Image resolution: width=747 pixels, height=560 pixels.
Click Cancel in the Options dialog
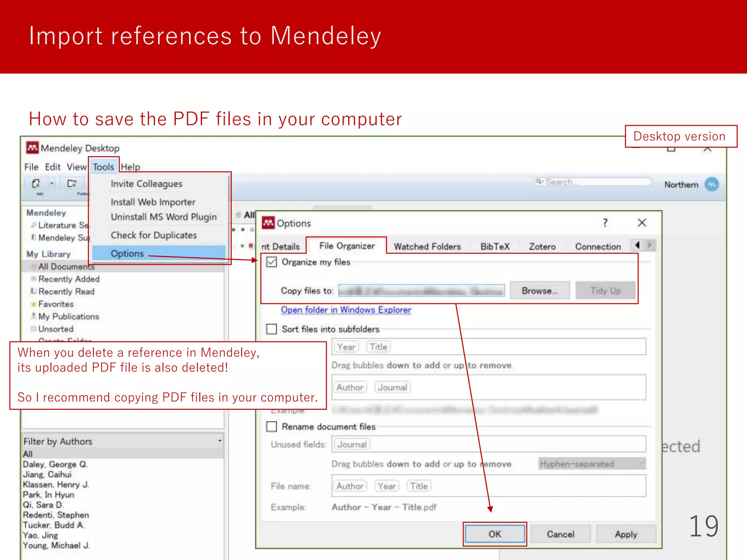point(560,534)
